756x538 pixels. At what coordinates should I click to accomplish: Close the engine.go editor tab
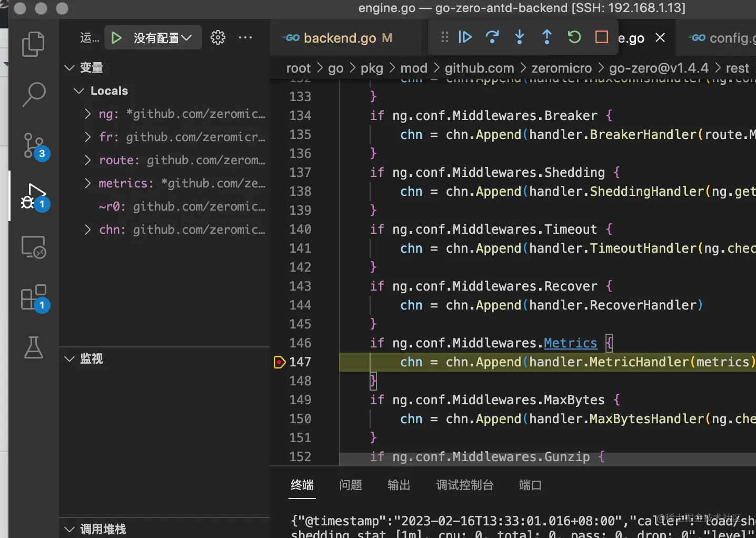(x=660, y=37)
